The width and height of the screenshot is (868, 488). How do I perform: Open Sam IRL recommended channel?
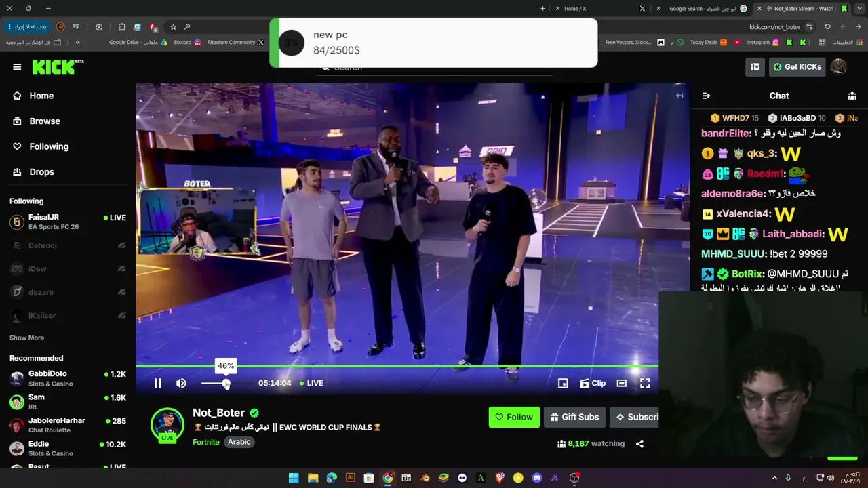pyautogui.click(x=68, y=402)
